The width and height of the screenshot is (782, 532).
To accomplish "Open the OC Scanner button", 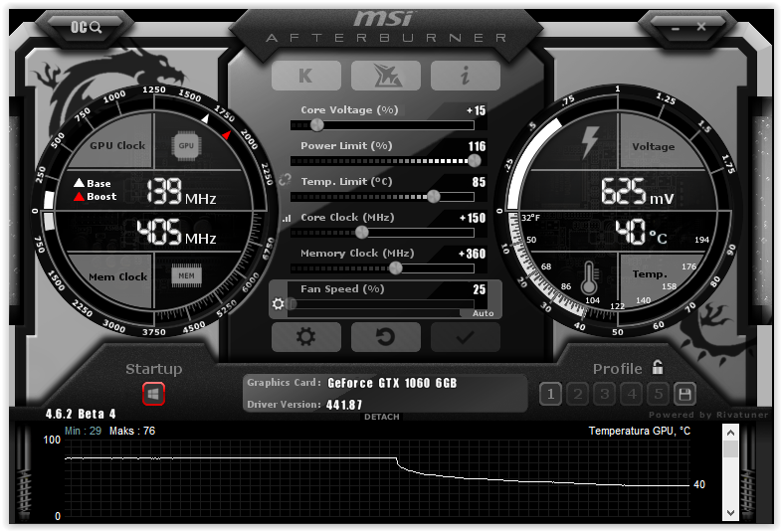I will (x=86, y=27).
